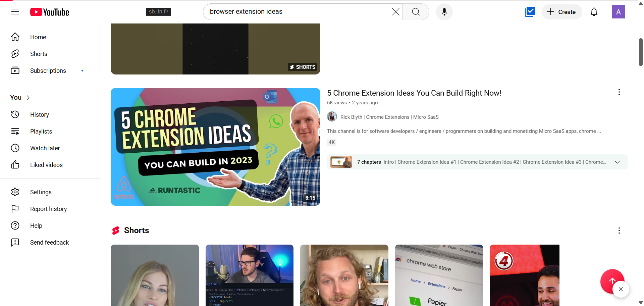
Task: Open the Short with the blonde woman
Action: pyautogui.click(x=155, y=275)
